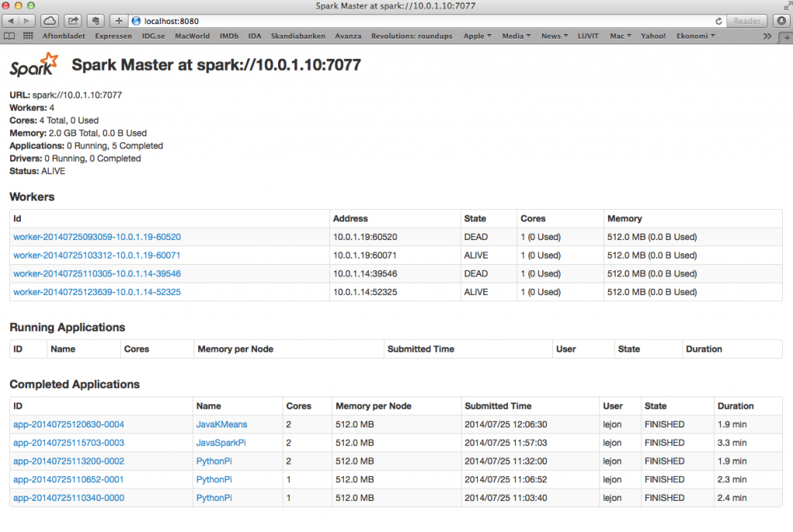This screenshot has height=532, width=793.
Task: Expand the Media bookmarks dropdown
Action: coord(516,36)
